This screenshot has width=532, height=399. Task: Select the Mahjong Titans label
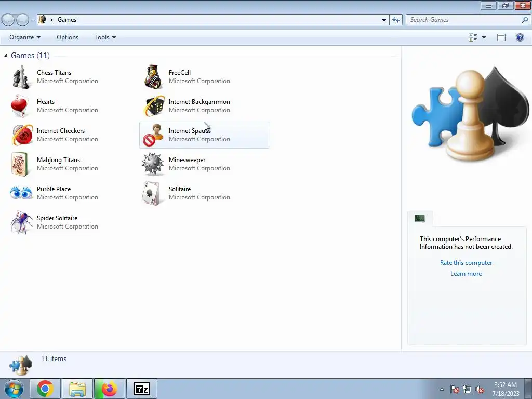(x=58, y=160)
